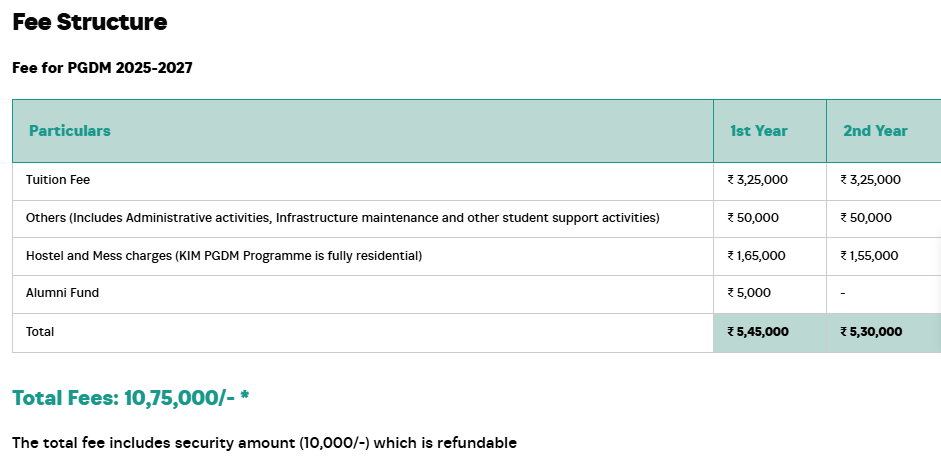Click the Particulars column header
The image size is (941, 467).
70,131
